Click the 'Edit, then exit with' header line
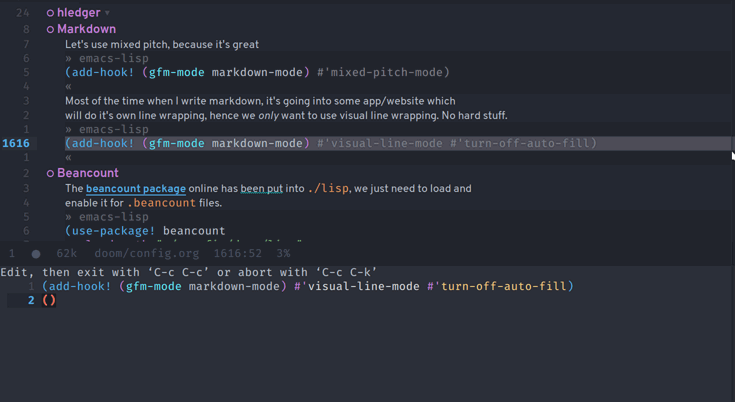The image size is (735, 402). pyautogui.click(x=188, y=272)
